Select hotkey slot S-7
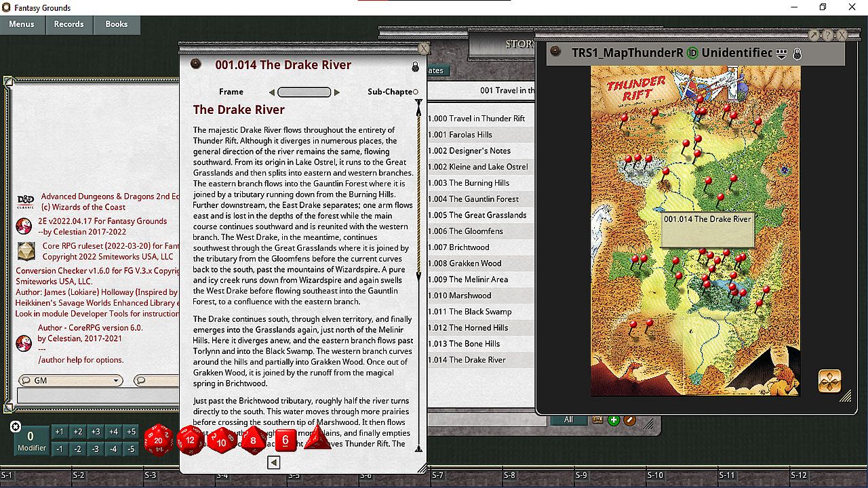Screen dimensions: 868x488 [467, 476]
